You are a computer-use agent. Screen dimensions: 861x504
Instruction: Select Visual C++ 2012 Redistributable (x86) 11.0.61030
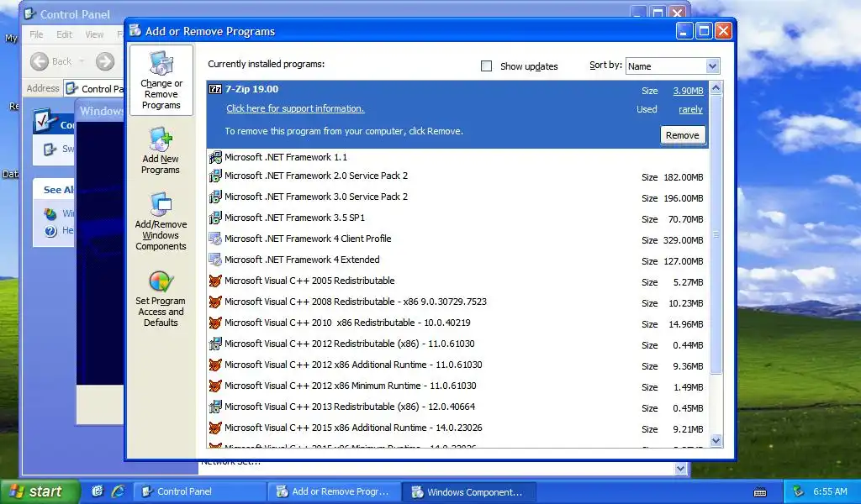[x=458, y=344]
